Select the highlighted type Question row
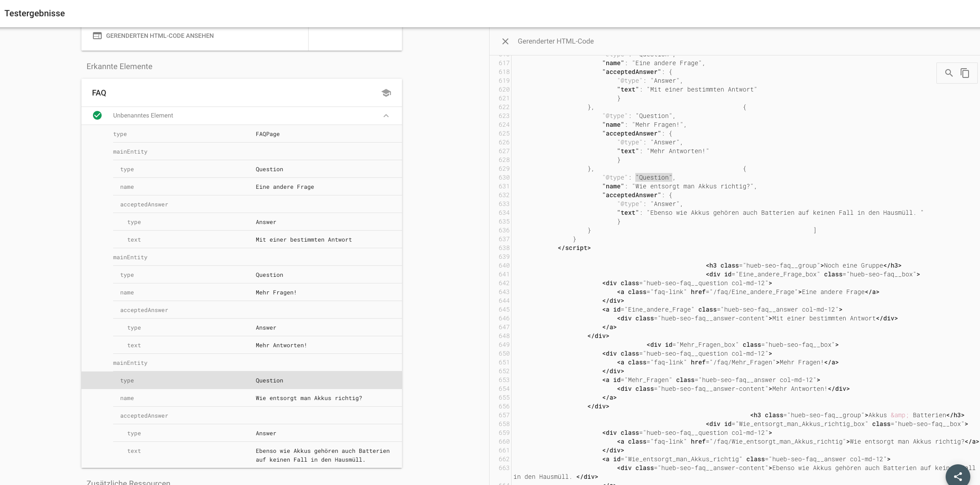The image size is (980, 485). [x=242, y=380]
